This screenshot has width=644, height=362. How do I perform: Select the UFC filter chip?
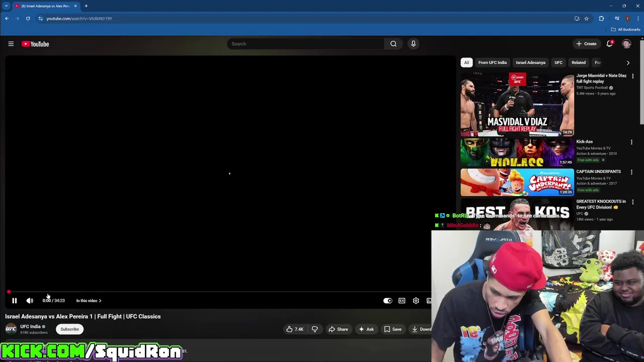point(558,63)
